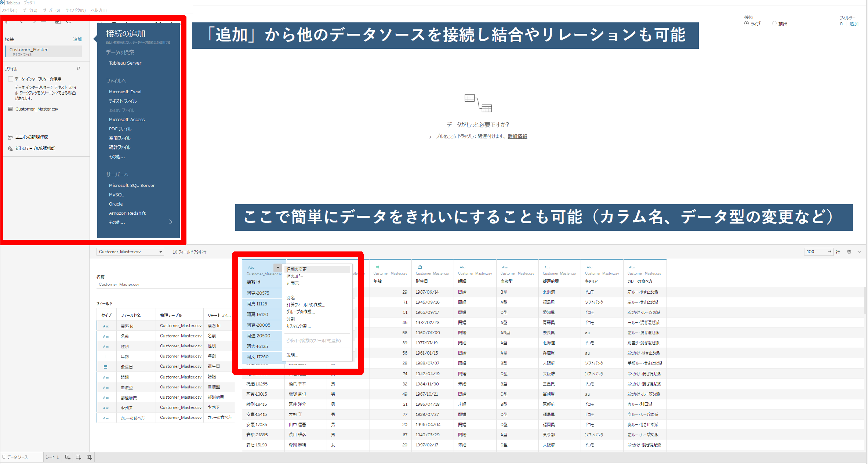The image size is (868, 464).
Task: Switch to the シート 1 tab
Action: tap(52, 457)
